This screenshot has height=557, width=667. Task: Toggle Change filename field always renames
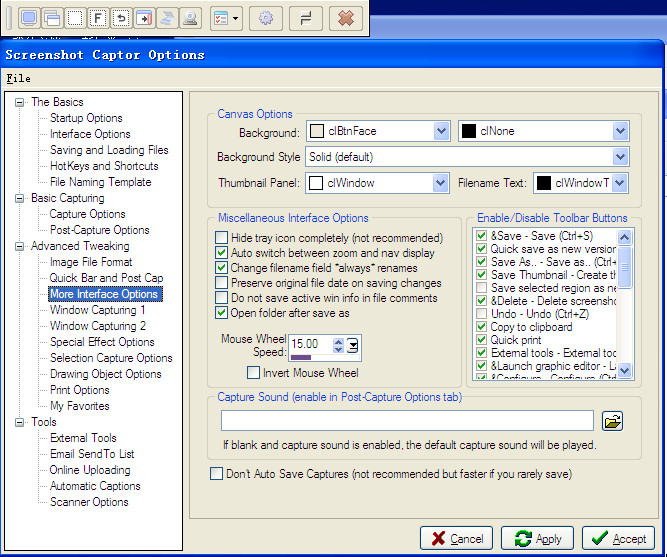tap(221, 268)
